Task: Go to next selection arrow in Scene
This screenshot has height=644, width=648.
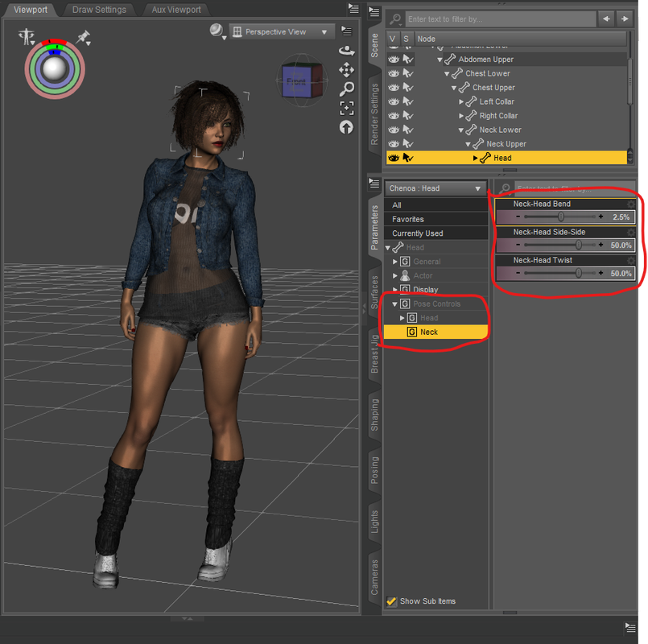Action: [625, 19]
